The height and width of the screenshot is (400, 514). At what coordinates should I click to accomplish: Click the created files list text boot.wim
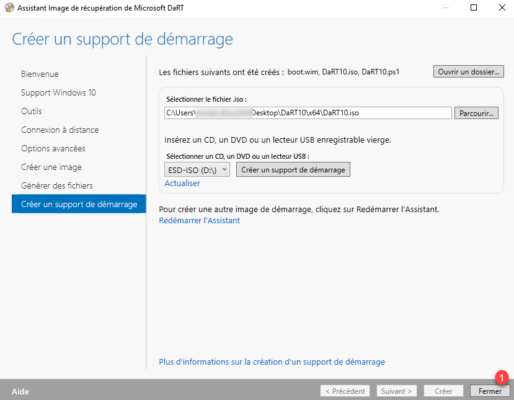pyautogui.click(x=303, y=72)
